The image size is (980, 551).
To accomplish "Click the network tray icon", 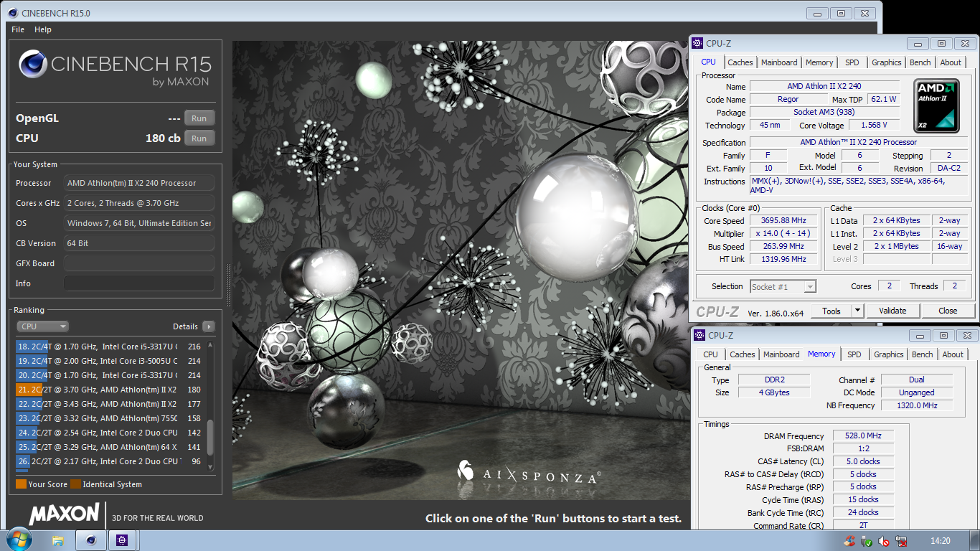I will [901, 542].
